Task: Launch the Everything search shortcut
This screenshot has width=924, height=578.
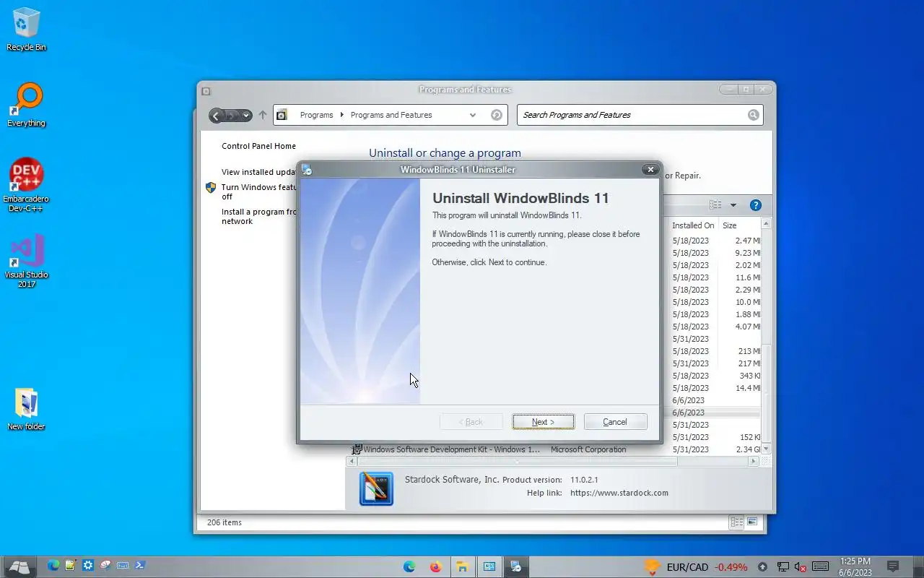Action: (x=26, y=105)
